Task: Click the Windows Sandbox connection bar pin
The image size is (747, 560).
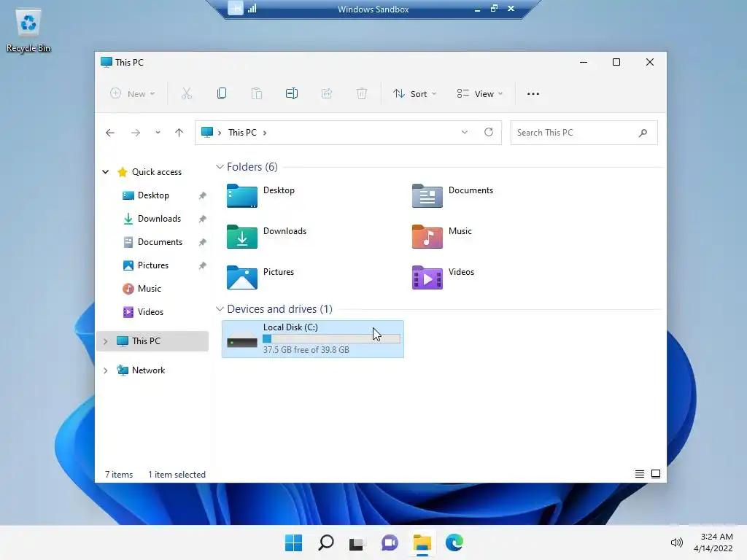Action: (x=236, y=8)
